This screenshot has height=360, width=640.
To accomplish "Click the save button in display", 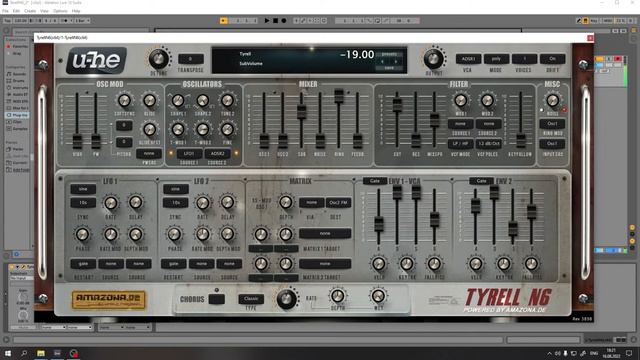I will click(x=389, y=68).
